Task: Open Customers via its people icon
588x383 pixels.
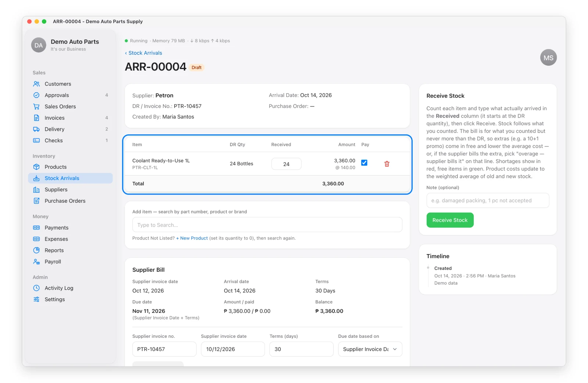Action: pyautogui.click(x=36, y=84)
